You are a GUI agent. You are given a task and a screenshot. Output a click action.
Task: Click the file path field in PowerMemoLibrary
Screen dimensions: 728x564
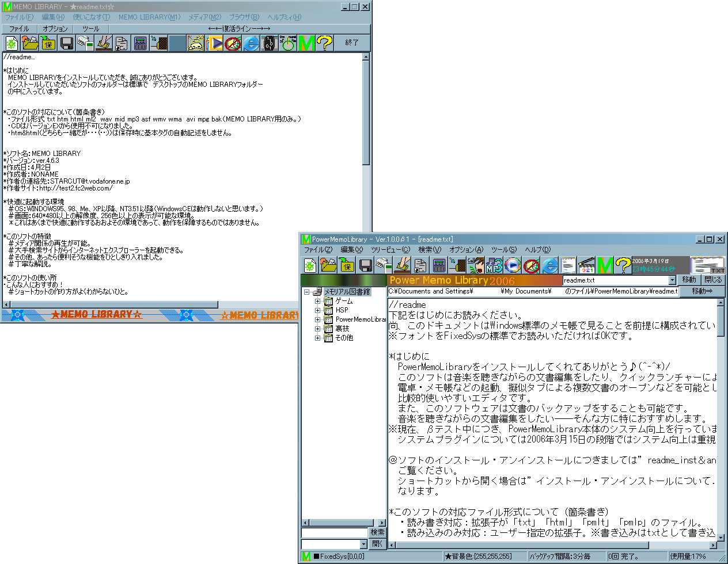click(x=533, y=291)
